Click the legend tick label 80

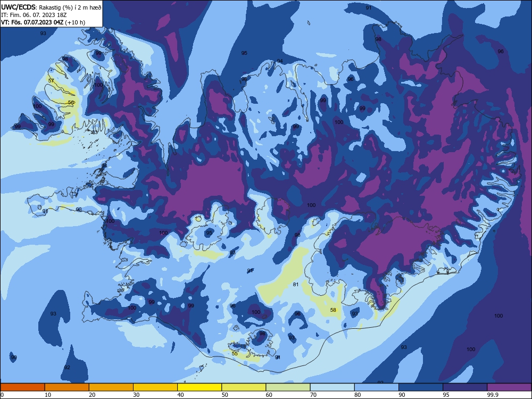coord(358,395)
